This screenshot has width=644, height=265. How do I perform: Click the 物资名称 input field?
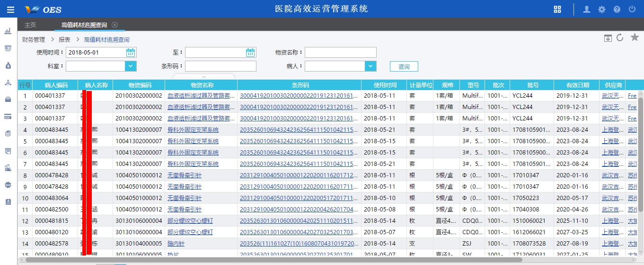pyautogui.click(x=341, y=53)
